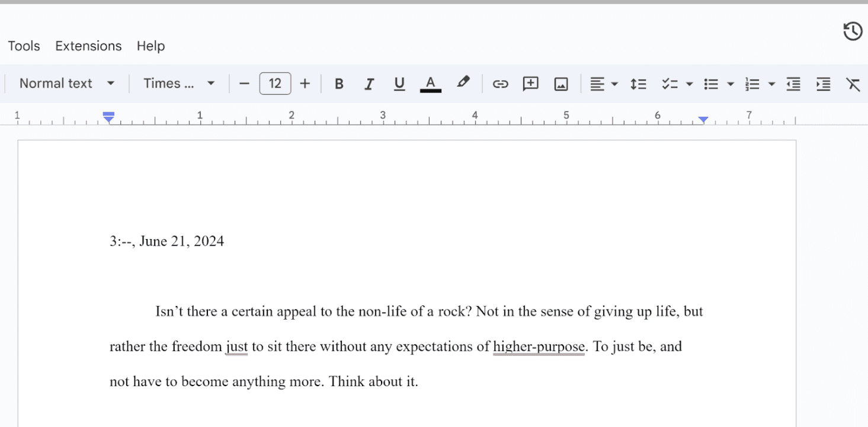This screenshot has height=427, width=868.
Task: Apply a numbered list
Action: pyautogui.click(x=752, y=84)
